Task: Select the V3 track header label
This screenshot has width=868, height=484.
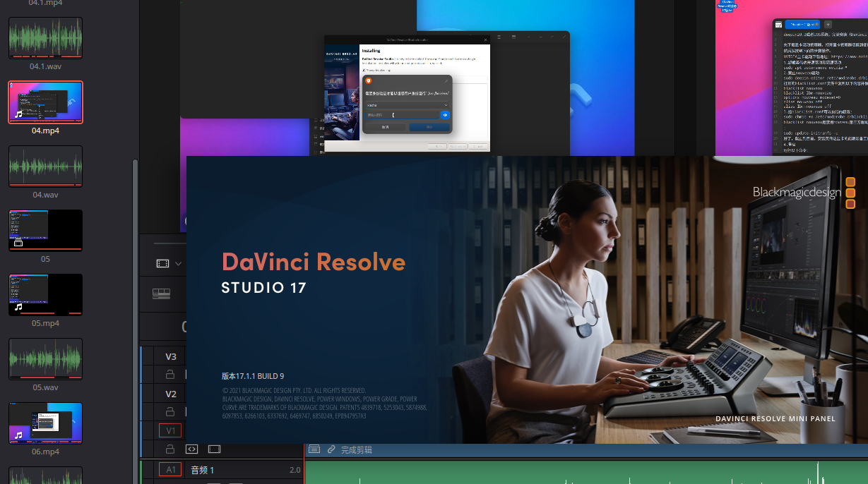Action: coord(171,357)
